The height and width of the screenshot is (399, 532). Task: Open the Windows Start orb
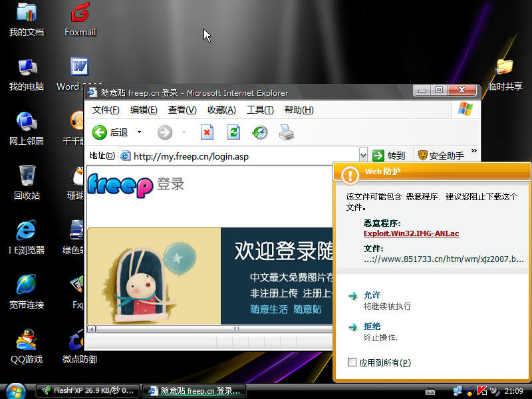(16, 391)
